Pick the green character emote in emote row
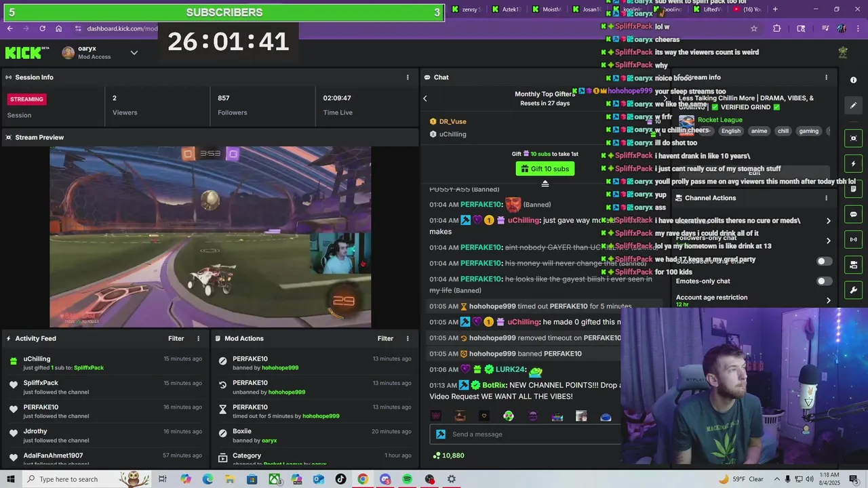Screen dimensions: 868x488 (509, 416)
